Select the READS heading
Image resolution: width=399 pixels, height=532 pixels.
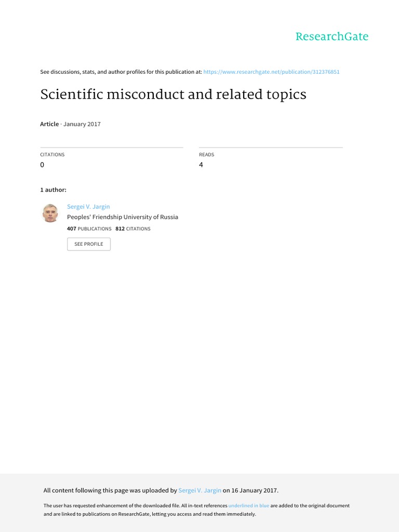click(206, 154)
